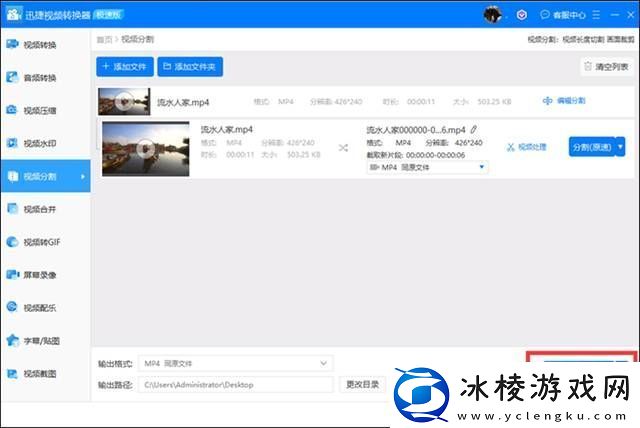
Task: Click the 输出路径 output path field
Action: 236,385
